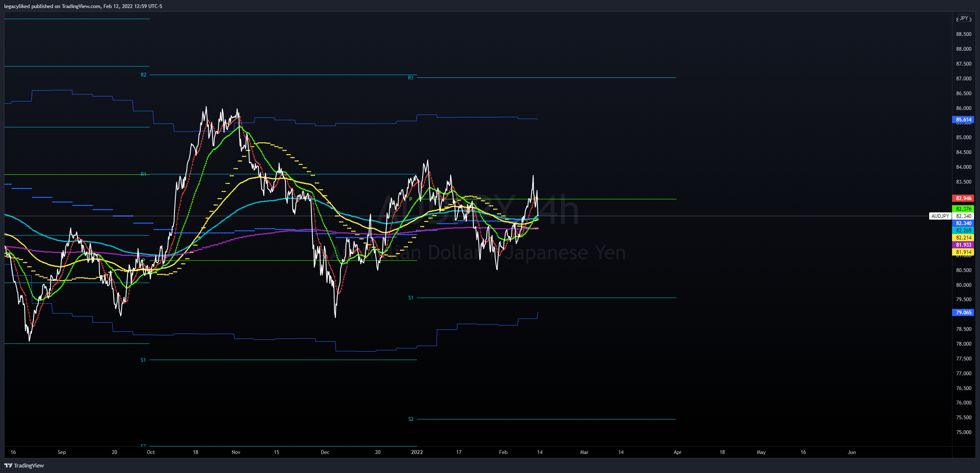Click the green P pivot label

(x=411, y=199)
